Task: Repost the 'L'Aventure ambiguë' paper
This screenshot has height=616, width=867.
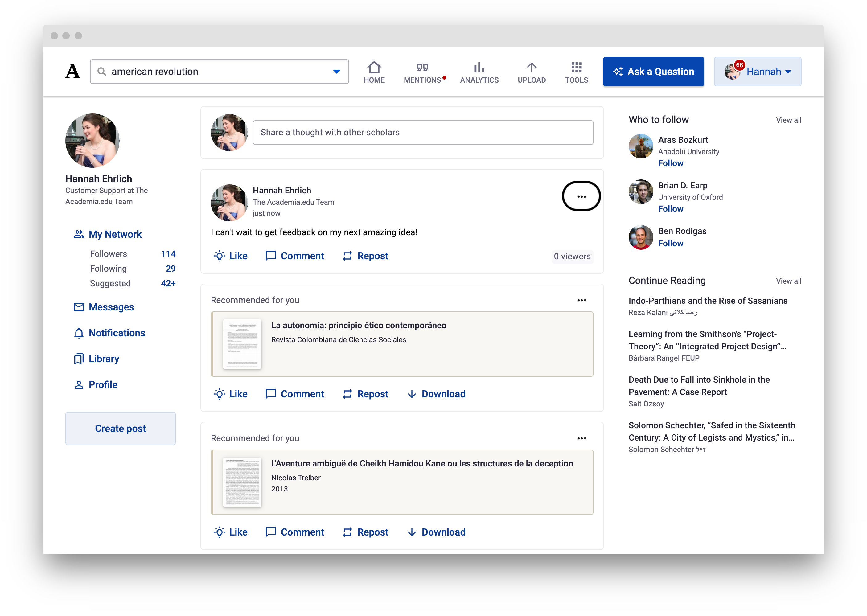Action: pos(365,532)
